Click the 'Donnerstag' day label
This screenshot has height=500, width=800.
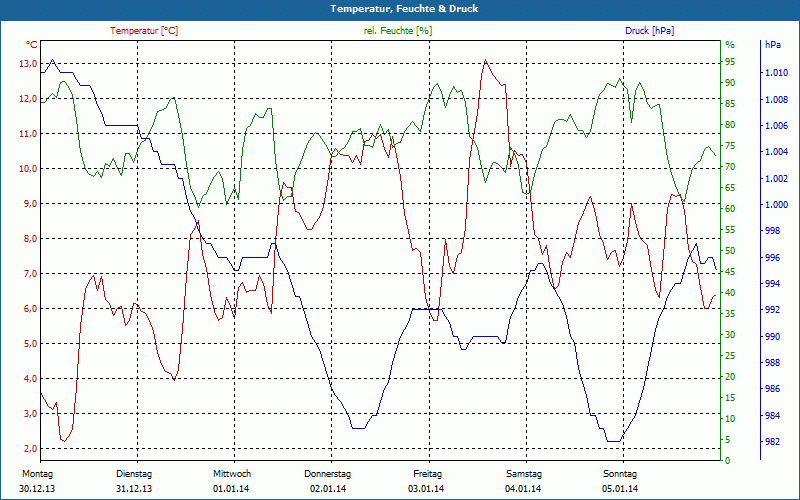(328, 474)
